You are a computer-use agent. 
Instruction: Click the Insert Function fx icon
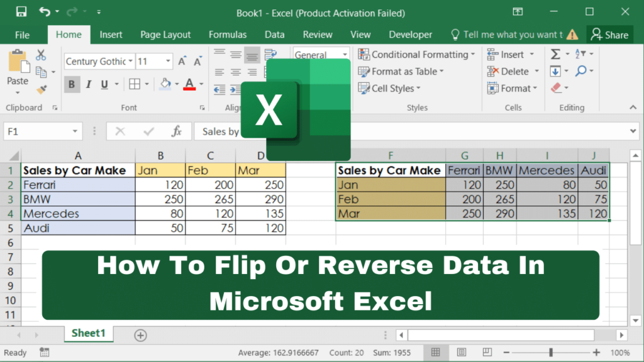tap(177, 131)
